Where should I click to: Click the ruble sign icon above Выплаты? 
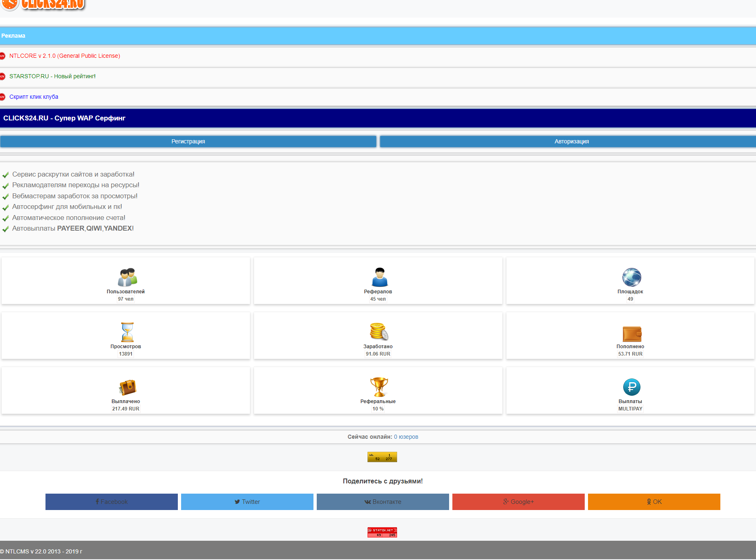[631, 387]
